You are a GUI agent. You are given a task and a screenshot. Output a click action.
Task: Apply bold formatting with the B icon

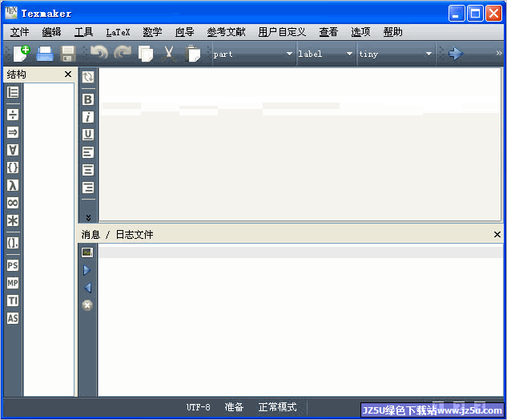[x=88, y=99]
